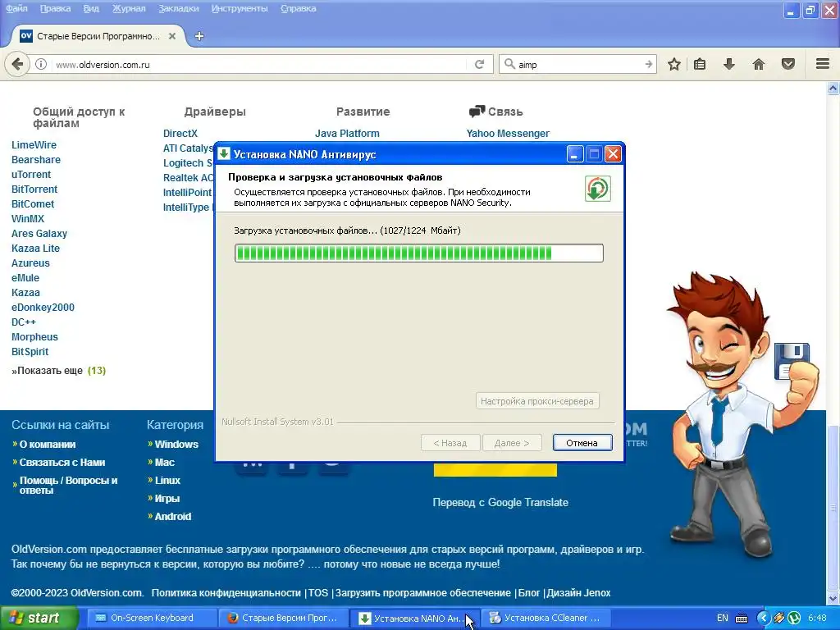Bookmark this page with the star icon
This screenshot has height=630, width=840.
pyautogui.click(x=674, y=64)
